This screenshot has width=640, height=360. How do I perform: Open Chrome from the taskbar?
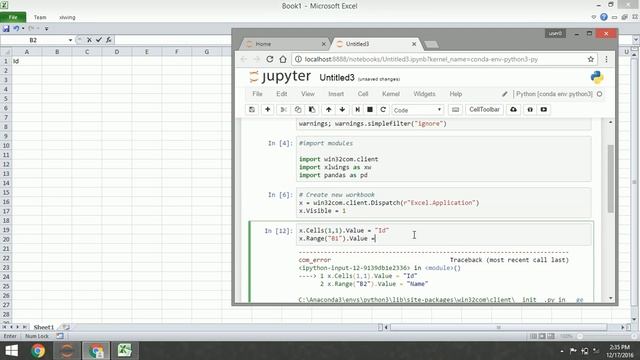(38, 351)
